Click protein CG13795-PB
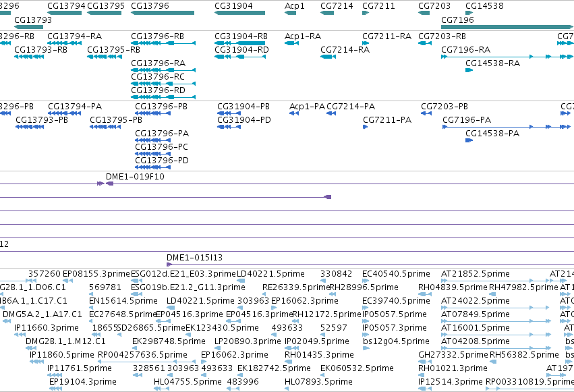 116,120
